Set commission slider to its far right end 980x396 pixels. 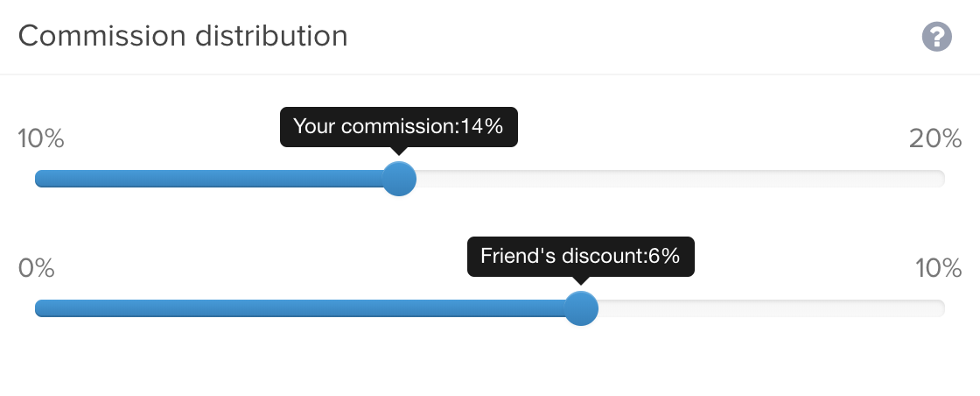941,179
